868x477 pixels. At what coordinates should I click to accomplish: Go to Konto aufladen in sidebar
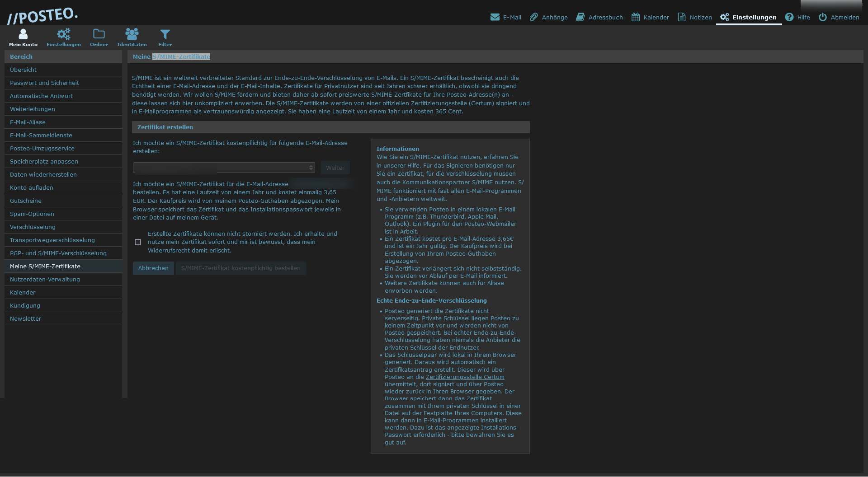(x=32, y=187)
